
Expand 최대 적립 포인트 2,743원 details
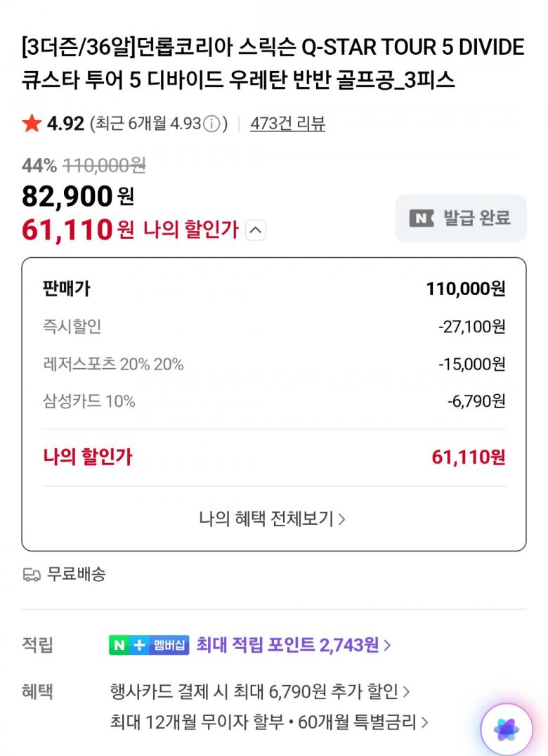pyautogui.click(x=294, y=645)
